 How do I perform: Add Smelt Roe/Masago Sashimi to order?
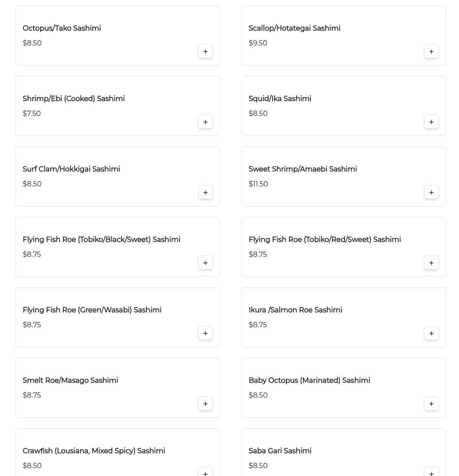click(205, 404)
